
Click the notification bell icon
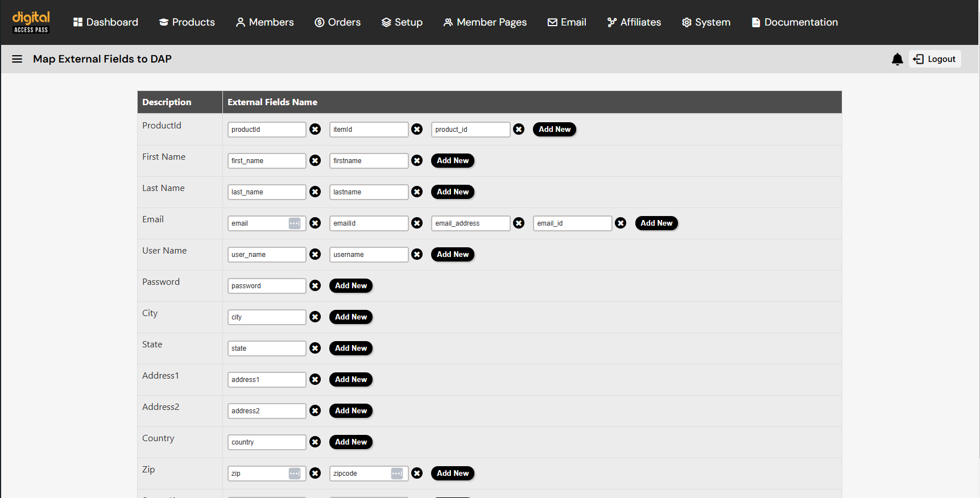(897, 59)
